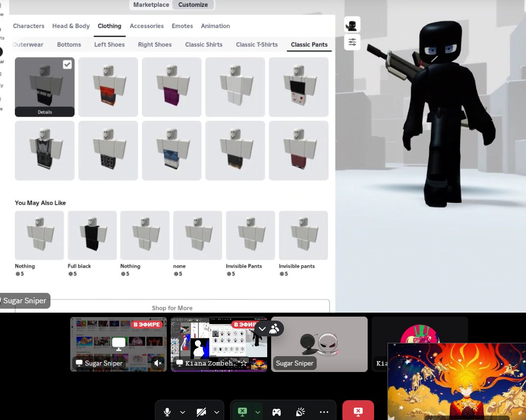Equip the maroon pants
526x420 pixels.
click(298, 150)
